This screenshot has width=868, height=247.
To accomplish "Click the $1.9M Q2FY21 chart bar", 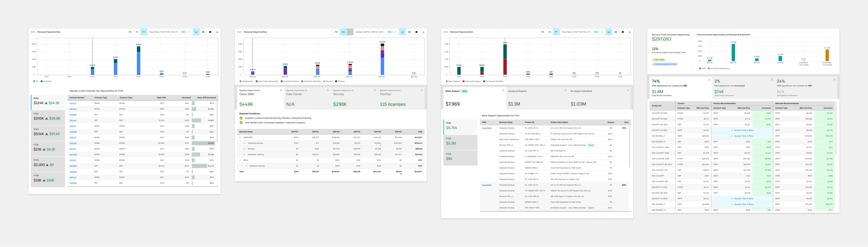I will 733,53.
